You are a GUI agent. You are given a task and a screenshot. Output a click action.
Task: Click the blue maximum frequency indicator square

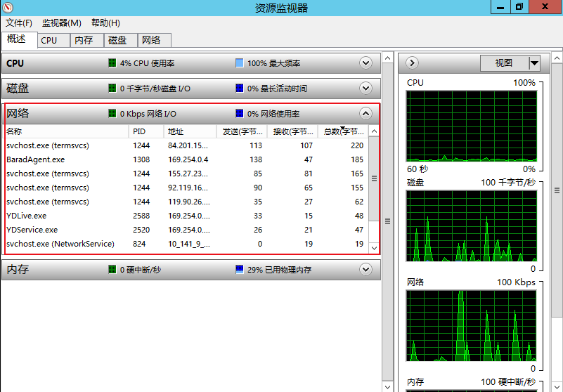[240, 63]
